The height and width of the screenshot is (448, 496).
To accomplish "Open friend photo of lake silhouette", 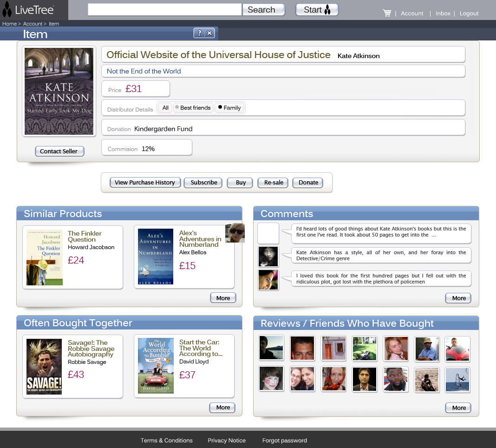I will tap(271, 348).
